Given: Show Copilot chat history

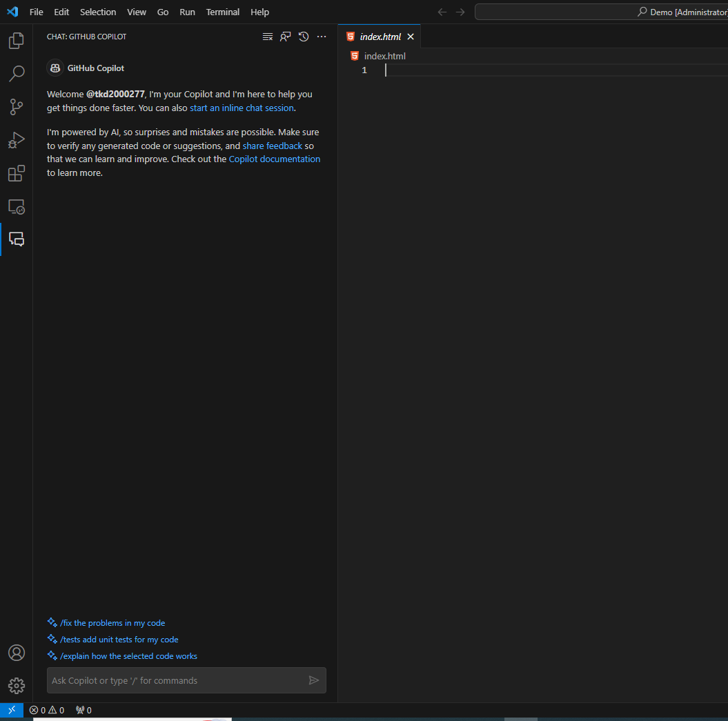Looking at the screenshot, I should (x=304, y=37).
